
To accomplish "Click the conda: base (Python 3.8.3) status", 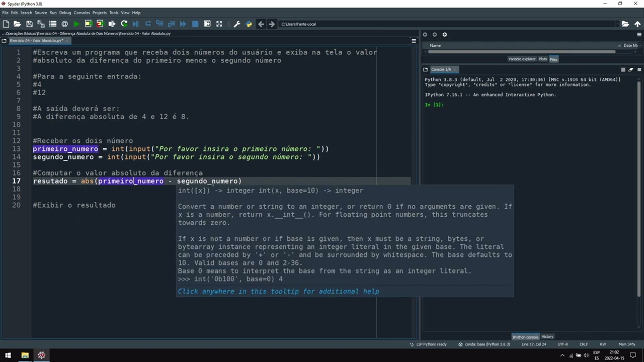I will tap(484, 344).
